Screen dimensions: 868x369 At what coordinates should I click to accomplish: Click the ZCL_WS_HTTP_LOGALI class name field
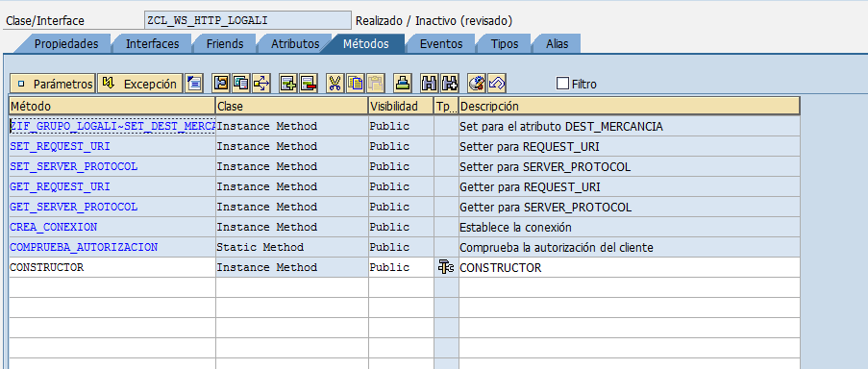coord(247,20)
